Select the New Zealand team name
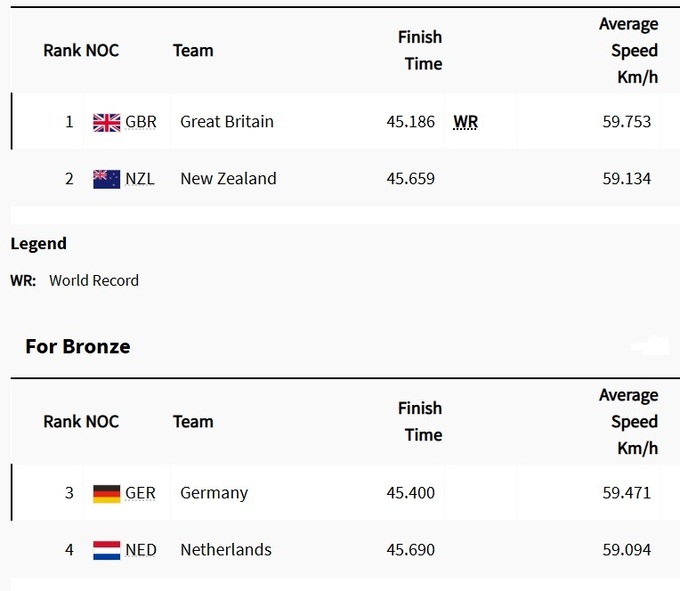The width and height of the screenshot is (680, 591). [228, 179]
